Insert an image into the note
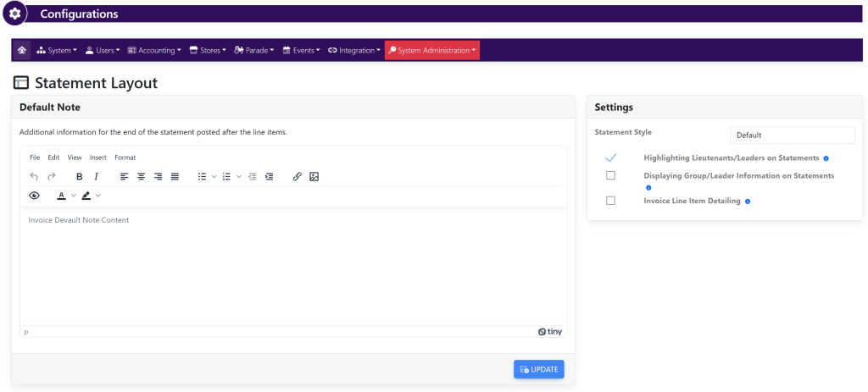Viewport: 868px width, 392px height. 314,176
